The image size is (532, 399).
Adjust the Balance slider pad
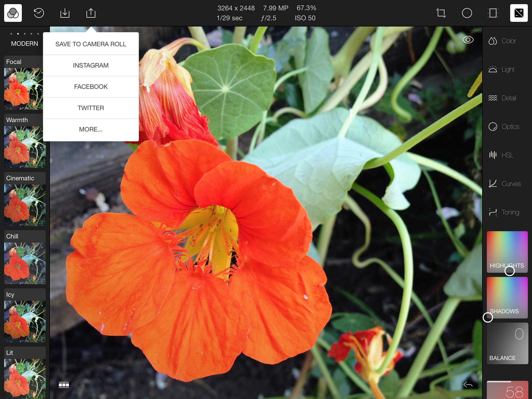click(507, 343)
